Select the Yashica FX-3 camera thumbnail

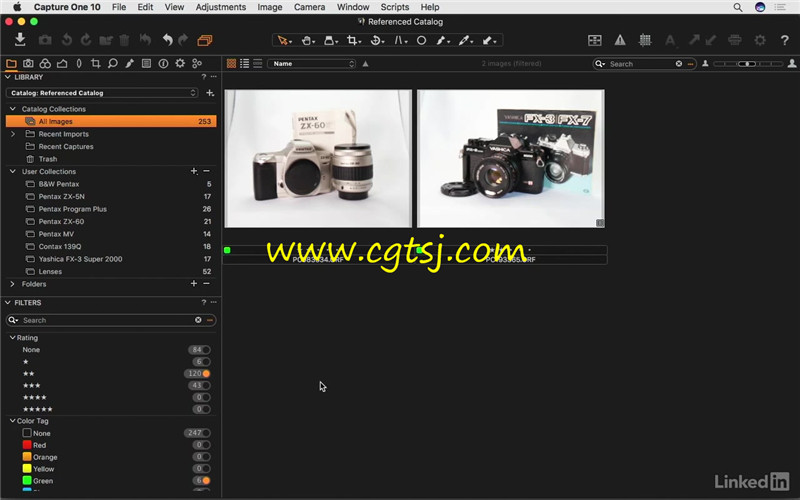pyautogui.click(x=511, y=159)
